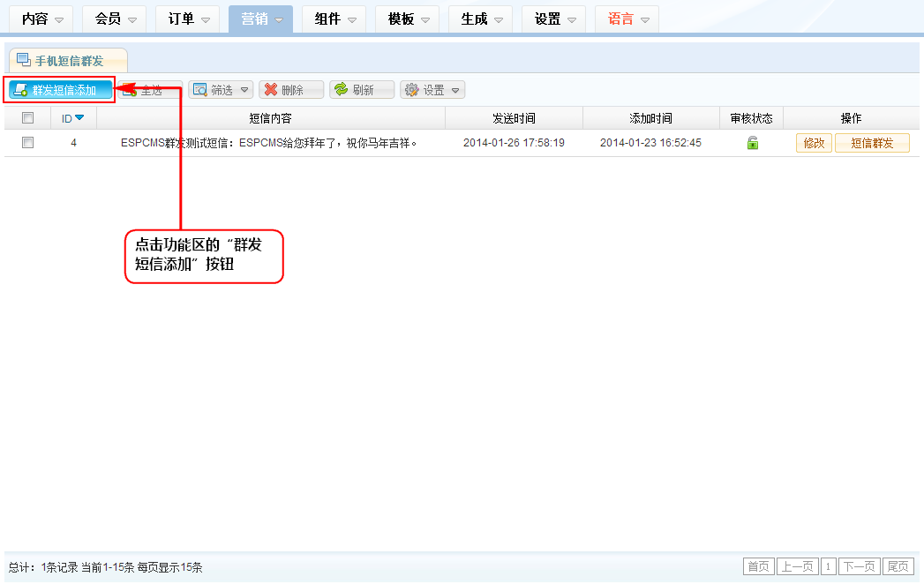Click the 尾页 last page button
The image size is (924, 584).
898,566
